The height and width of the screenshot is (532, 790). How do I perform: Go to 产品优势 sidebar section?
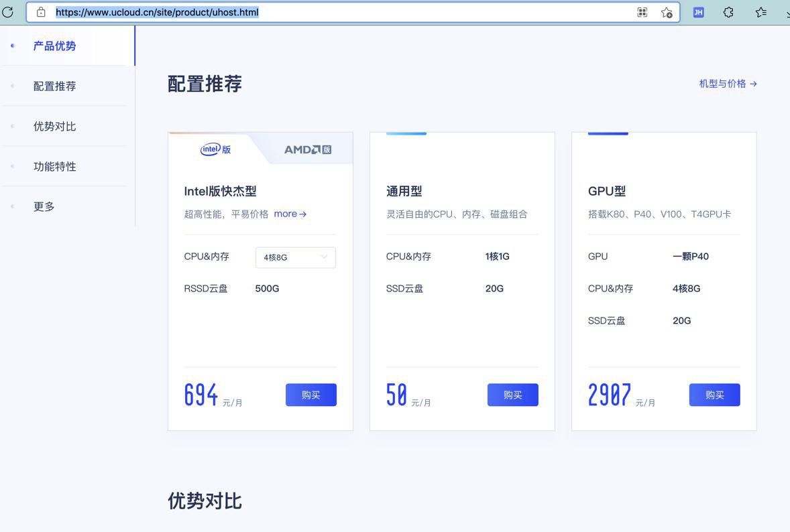54,46
